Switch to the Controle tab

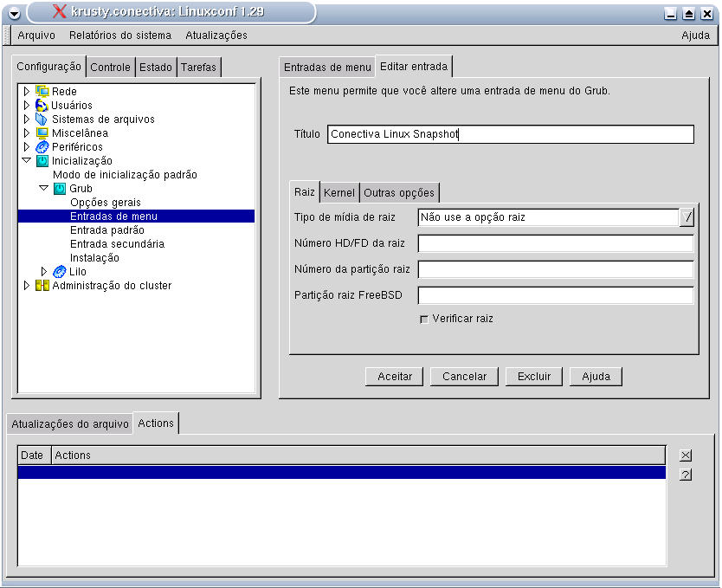click(110, 68)
